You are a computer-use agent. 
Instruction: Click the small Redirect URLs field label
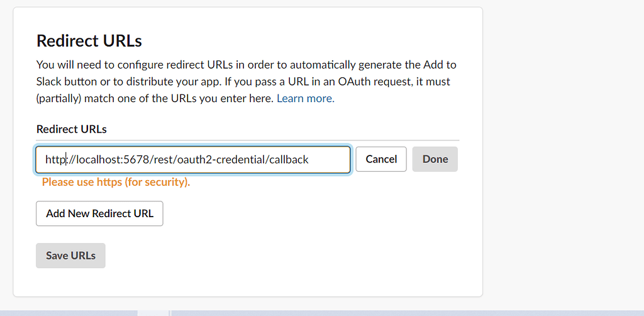[x=72, y=129]
